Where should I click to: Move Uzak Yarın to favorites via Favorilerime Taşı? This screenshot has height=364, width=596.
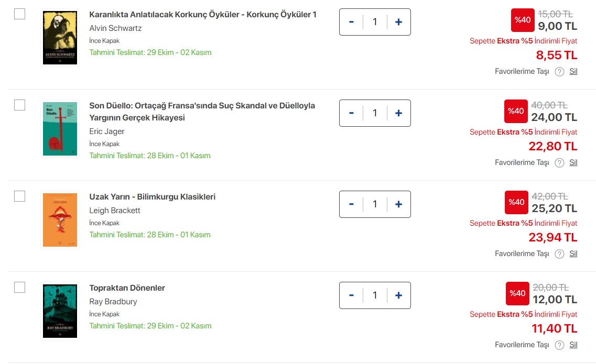tap(522, 253)
